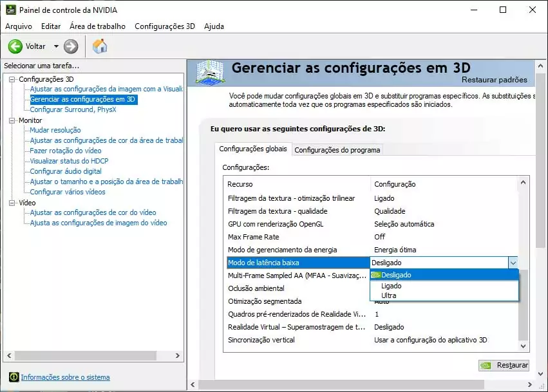Click the Home icon in toolbar

(100, 46)
